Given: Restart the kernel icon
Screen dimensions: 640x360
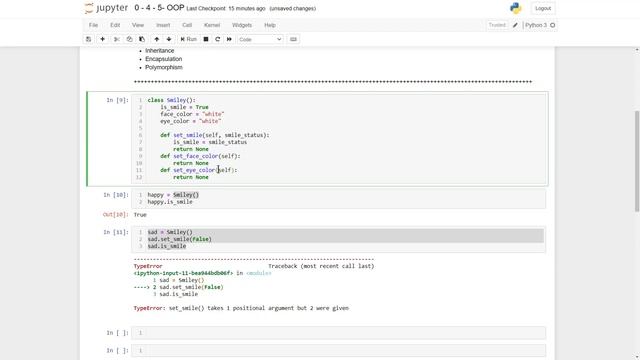Looking at the screenshot, I should pyautogui.click(x=218, y=39).
